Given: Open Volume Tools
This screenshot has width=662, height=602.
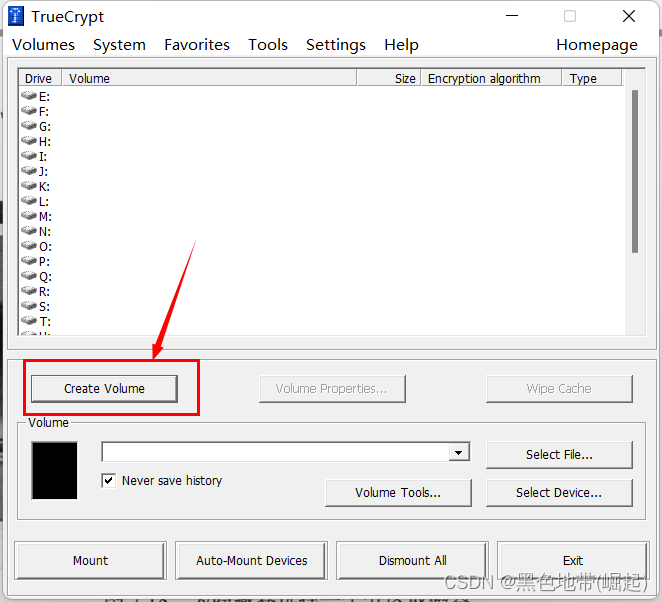Looking at the screenshot, I should (x=398, y=493).
